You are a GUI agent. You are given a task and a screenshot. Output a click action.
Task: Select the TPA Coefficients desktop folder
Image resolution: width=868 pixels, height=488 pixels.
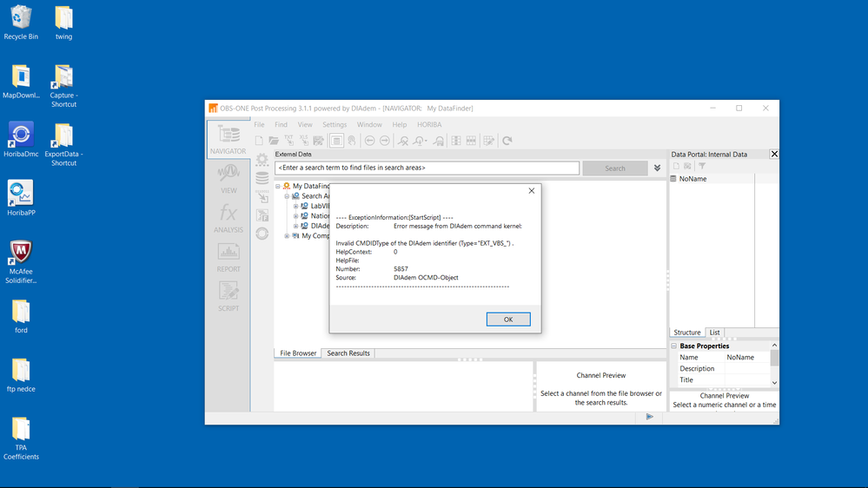pos(21,439)
